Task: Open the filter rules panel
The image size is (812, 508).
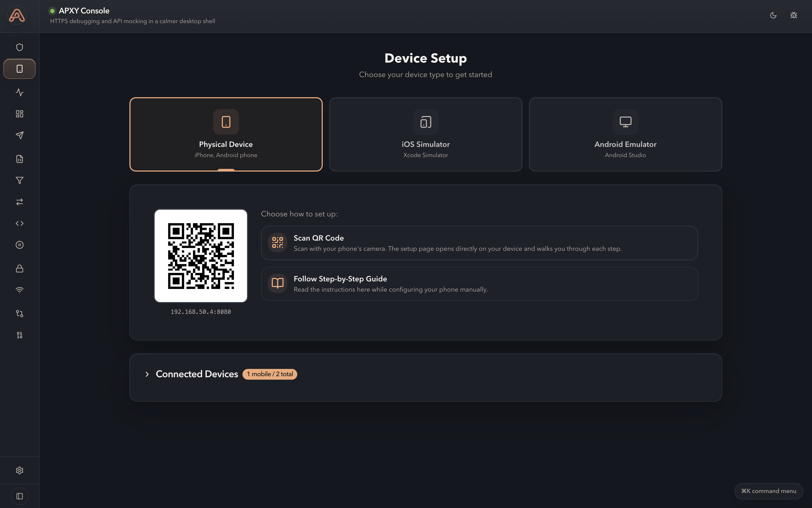Action: click(x=19, y=180)
